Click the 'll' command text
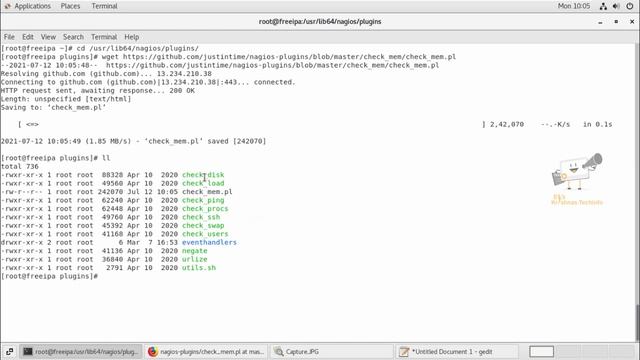Image resolution: width=640 pixels, height=360 pixels. pos(106,158)
